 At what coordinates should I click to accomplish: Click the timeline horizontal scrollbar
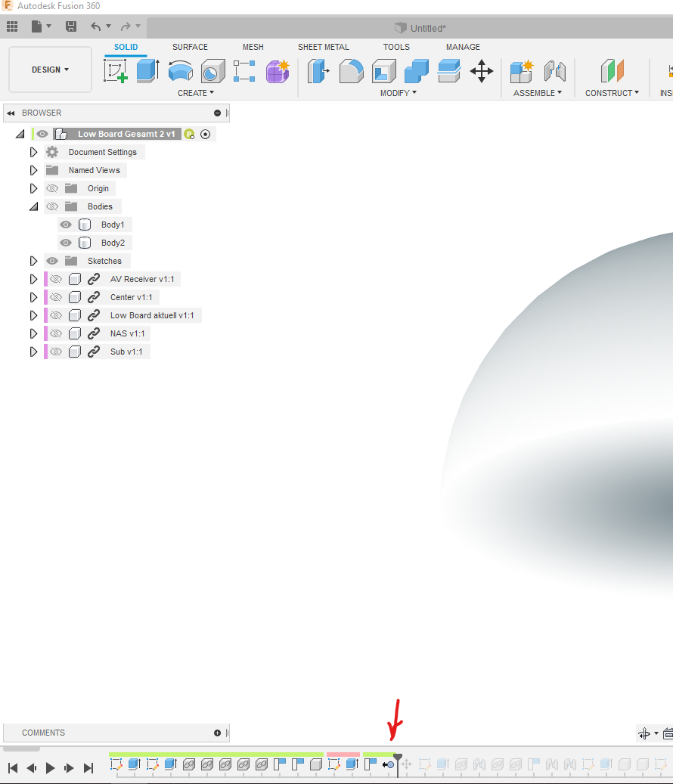tap(21, 749)
